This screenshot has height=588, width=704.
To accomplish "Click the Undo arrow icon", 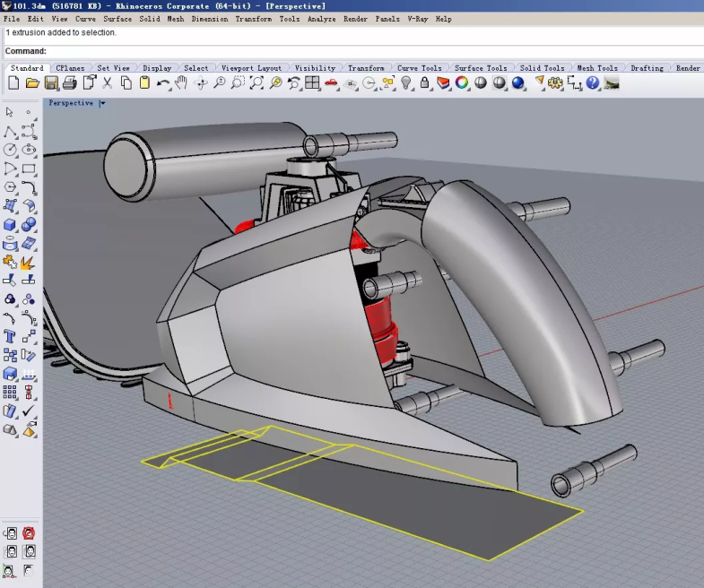I will point(163,83).
